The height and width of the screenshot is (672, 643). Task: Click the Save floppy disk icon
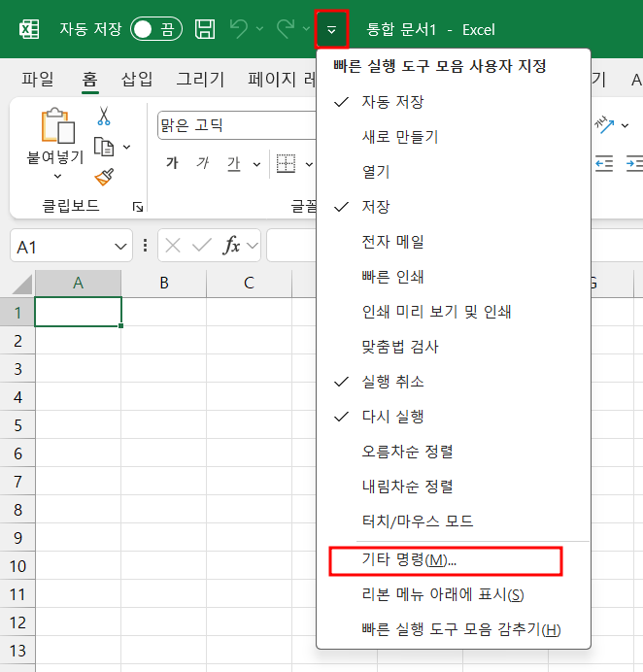click(x=205, y=29)
